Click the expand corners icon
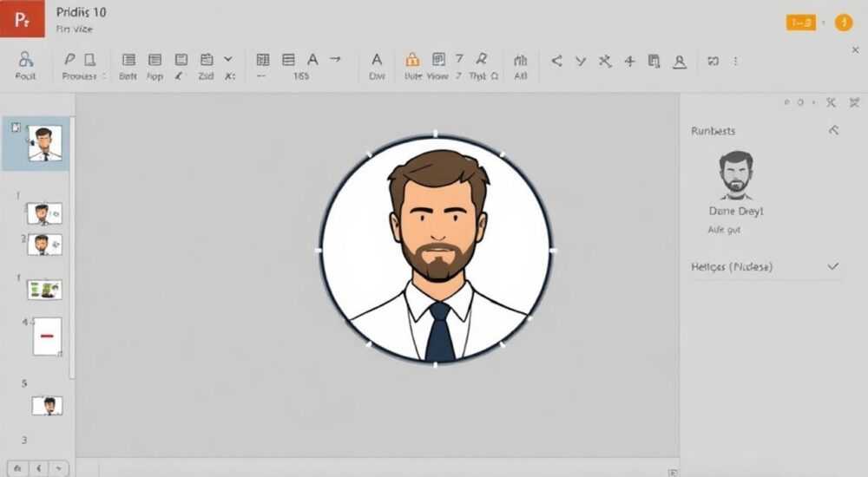This screenshot has width=868, height=477. (x=713, y=61)
